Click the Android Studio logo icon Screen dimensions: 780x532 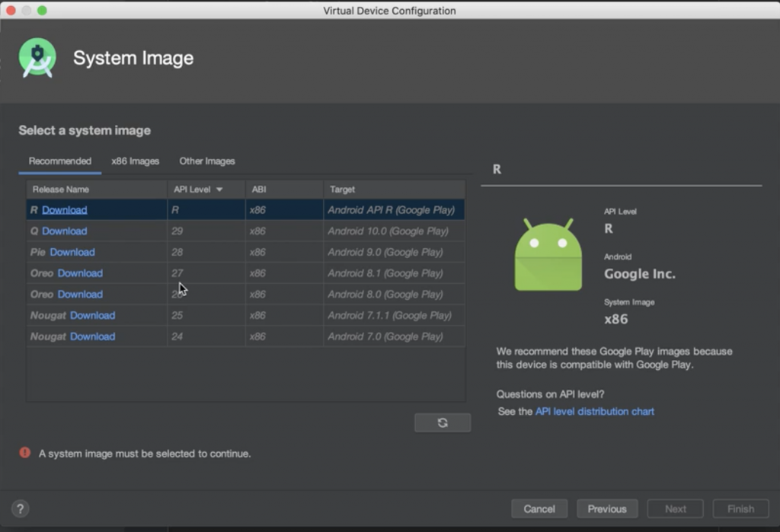click(x=37, y=58)
